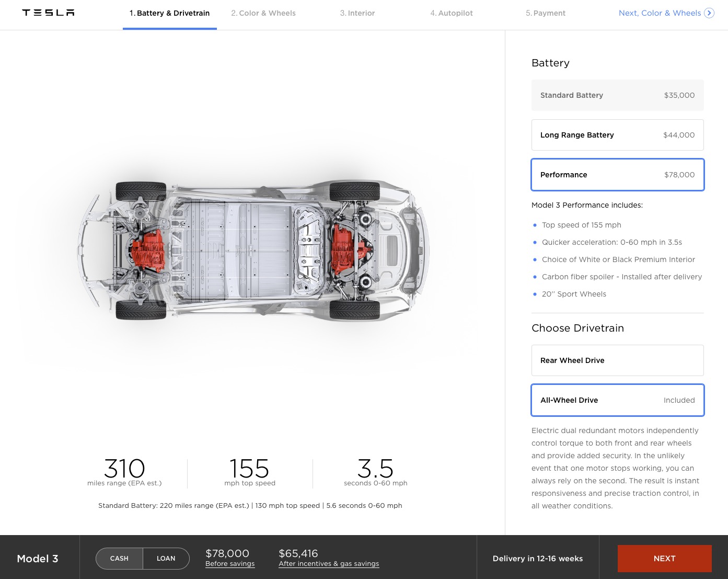Click the Quicker acceleration bullet item

(612, 242)
